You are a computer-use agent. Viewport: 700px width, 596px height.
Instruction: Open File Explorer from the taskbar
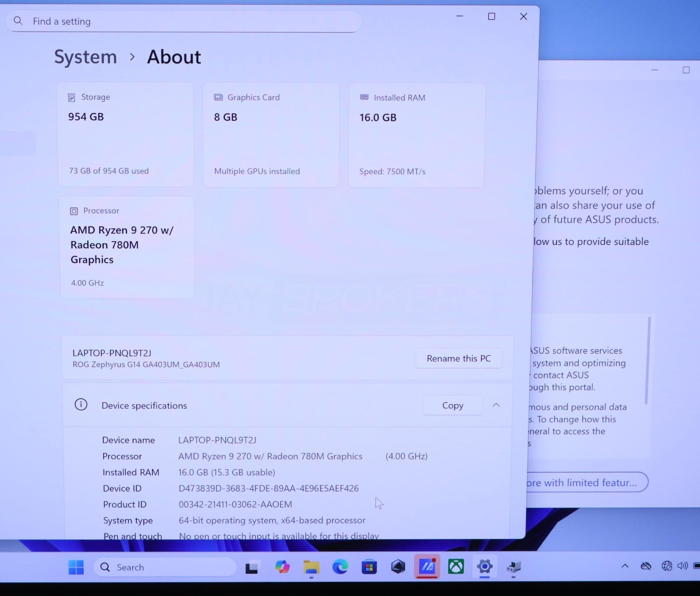311,567
